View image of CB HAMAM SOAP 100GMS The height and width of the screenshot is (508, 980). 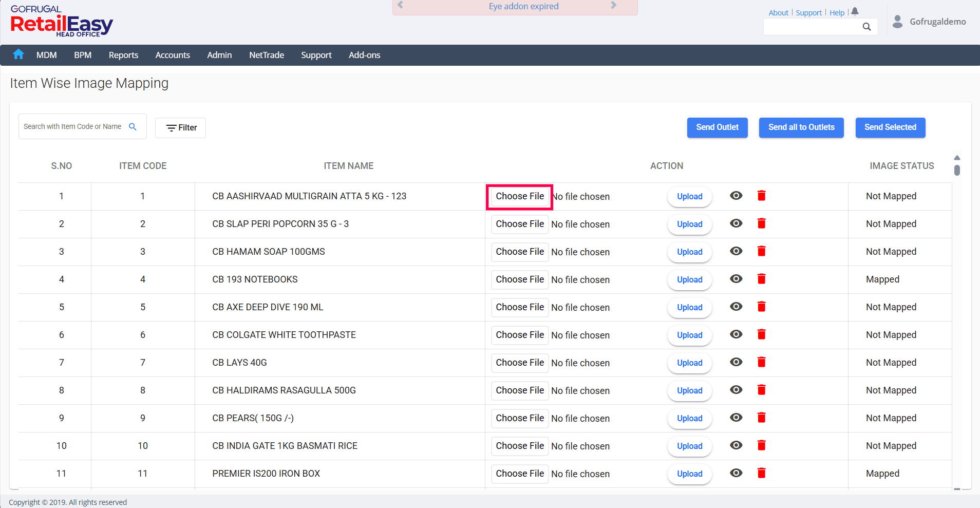736,251
